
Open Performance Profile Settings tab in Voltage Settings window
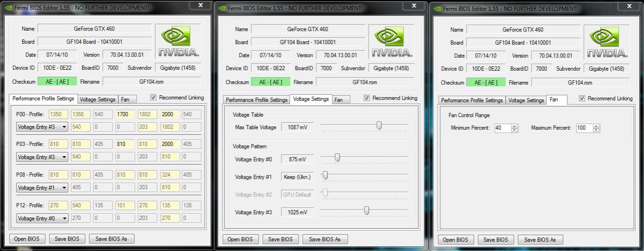(257, 100)
